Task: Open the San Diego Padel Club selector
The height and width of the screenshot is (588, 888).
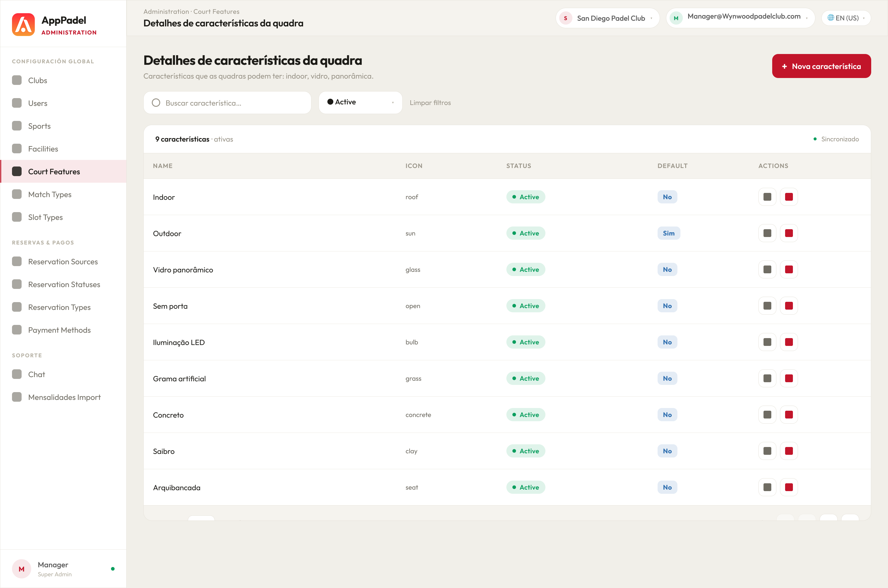Action: 607,18
